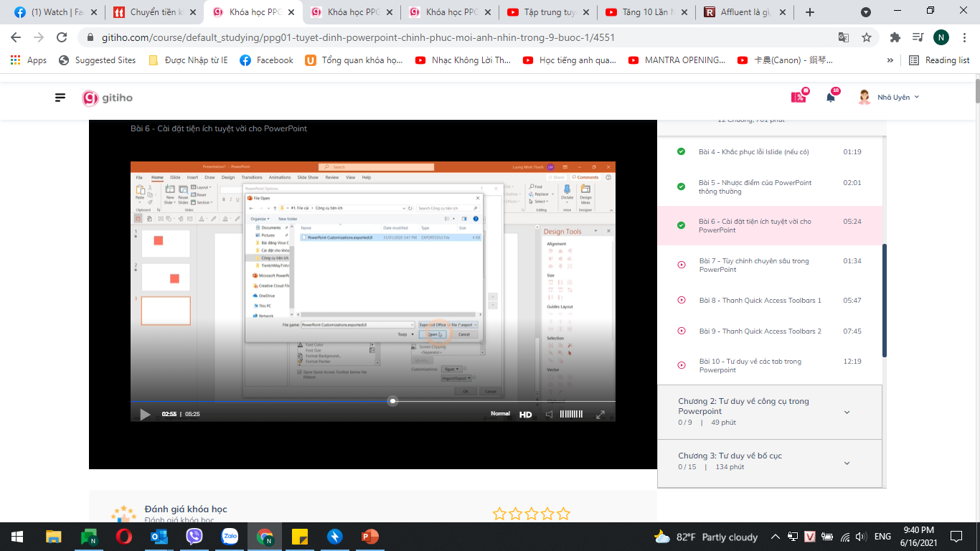The width and height of the screenshot is (980, 551).
Task: Open the Chrome profile N icon
Action: click(941, 37)
